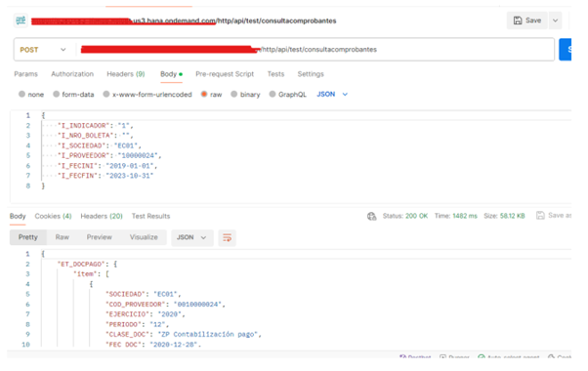The width and height of the screenshot is (588, 371).
Task: Click the "FEC_DOC": "2020-12-28" response line
Action: (153, 345)
